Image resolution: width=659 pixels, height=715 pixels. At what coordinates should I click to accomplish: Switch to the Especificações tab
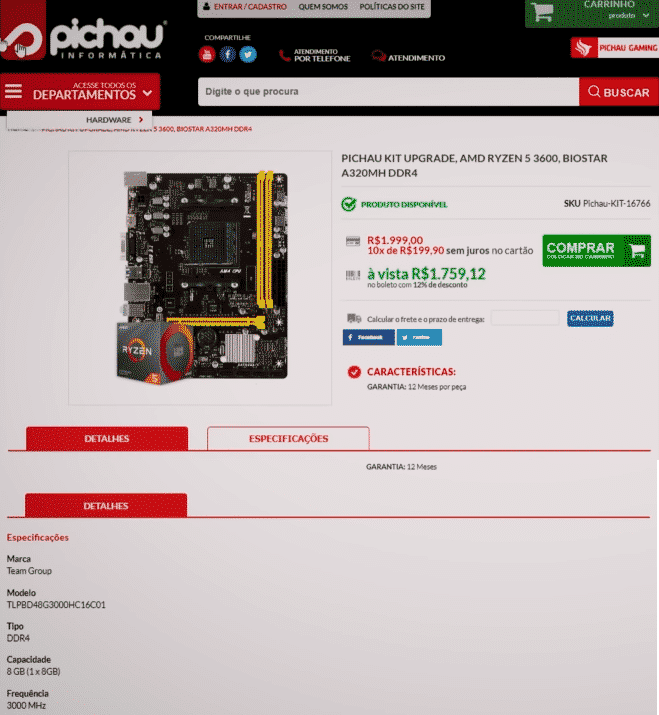[x=288, y=438]
